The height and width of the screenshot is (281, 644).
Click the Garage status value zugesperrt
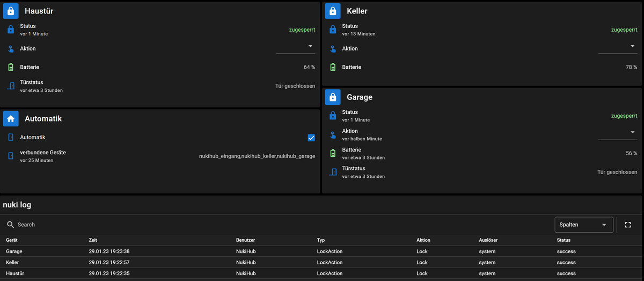pos(624,116)
